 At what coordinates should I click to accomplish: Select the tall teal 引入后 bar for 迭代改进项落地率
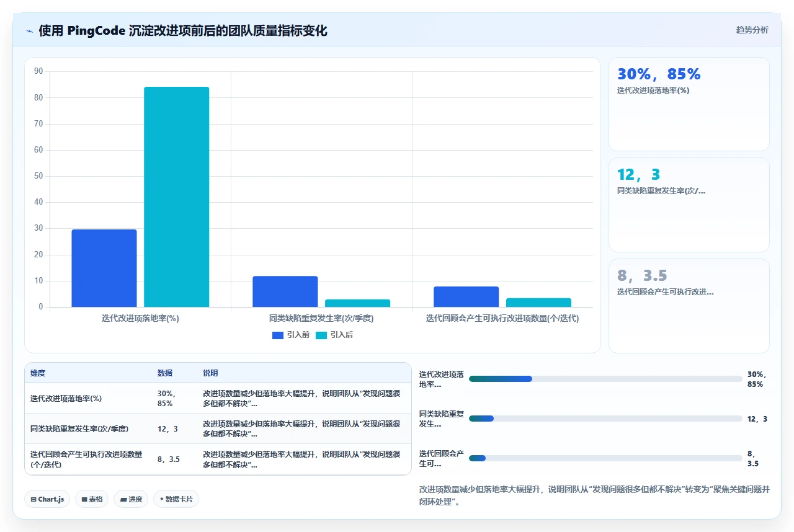point(177,197)
